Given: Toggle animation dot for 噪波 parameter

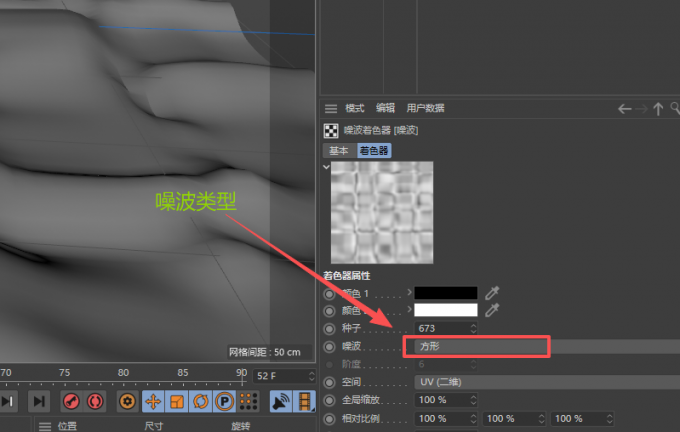Looking at the screenshot, I should coord(330,346).
